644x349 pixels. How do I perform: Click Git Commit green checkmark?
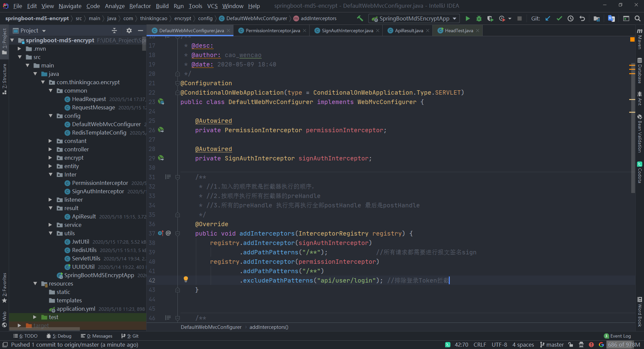coord(559,18)
